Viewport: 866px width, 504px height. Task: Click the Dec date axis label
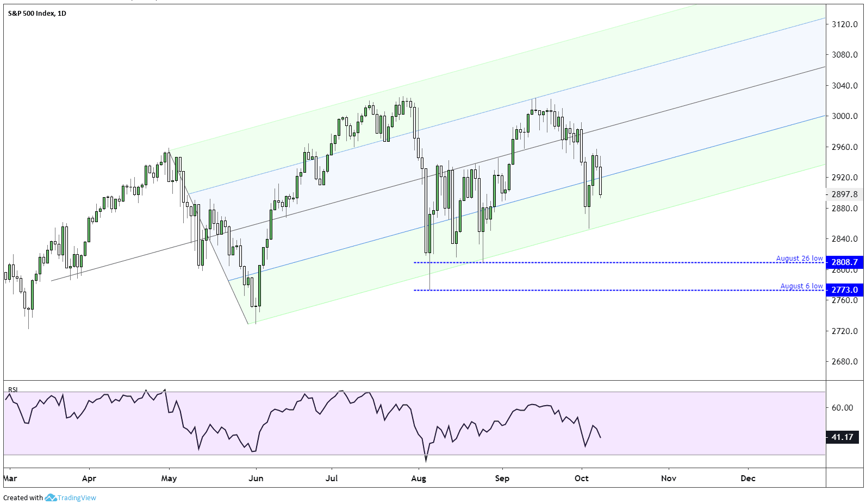click(x=748, y=478)
